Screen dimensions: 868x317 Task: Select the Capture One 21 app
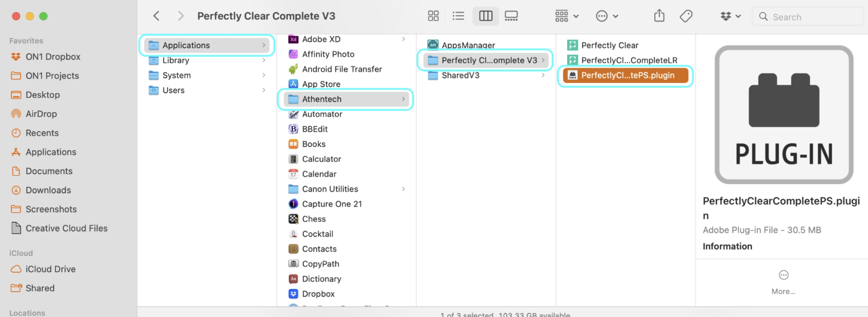[332, 204]
